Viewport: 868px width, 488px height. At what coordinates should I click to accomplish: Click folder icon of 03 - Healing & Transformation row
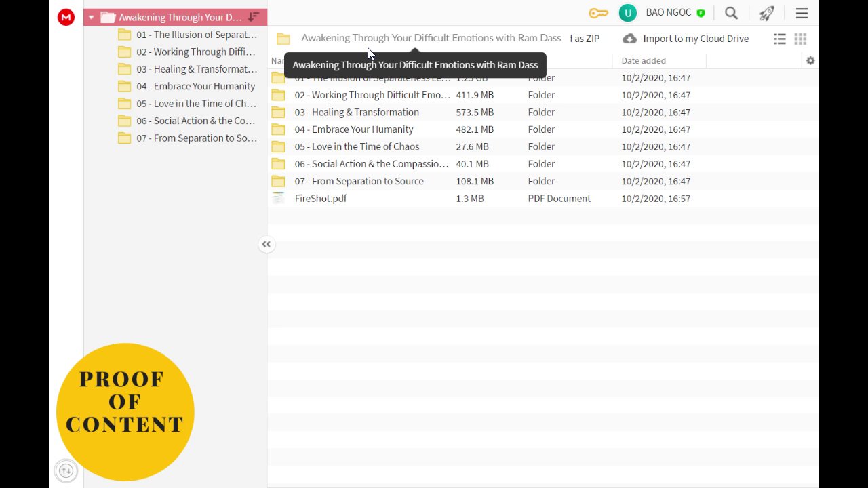[278, 113]
